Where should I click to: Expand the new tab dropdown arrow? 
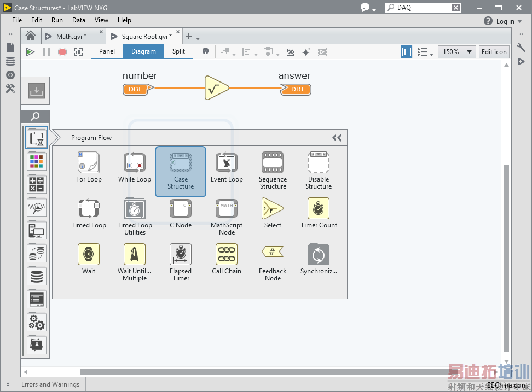coord(198,39)
